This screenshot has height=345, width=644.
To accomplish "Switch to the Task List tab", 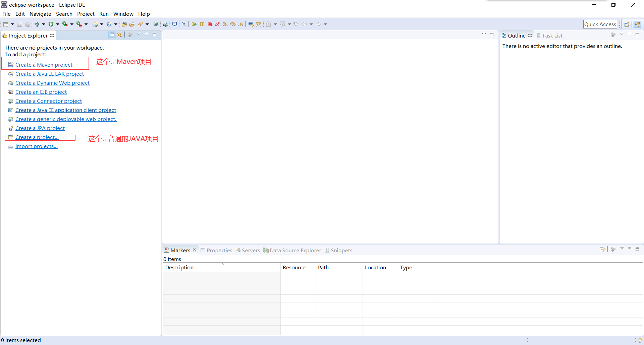I will point(549,36).
